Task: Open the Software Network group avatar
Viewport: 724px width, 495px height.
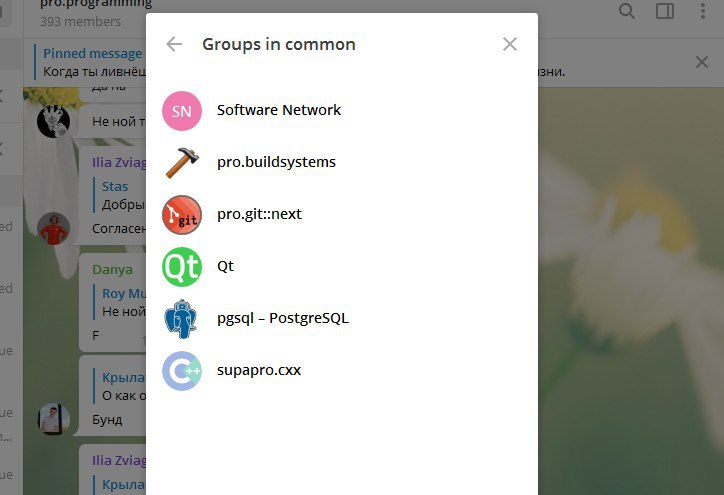Action: tap(182, 111)
